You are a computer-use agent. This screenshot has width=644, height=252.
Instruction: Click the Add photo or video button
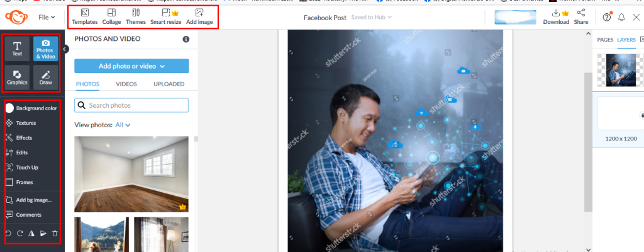pyautogui.click(x=131, y=66)
